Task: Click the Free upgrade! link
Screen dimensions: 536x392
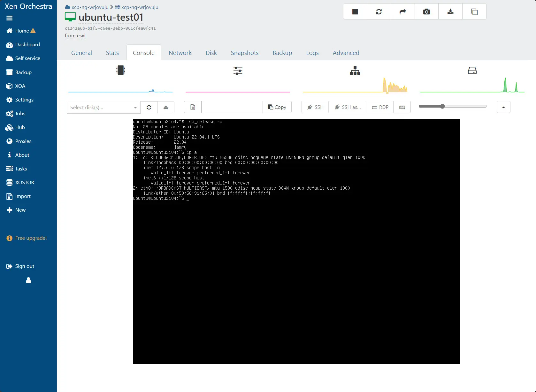Action: point(27,238)
